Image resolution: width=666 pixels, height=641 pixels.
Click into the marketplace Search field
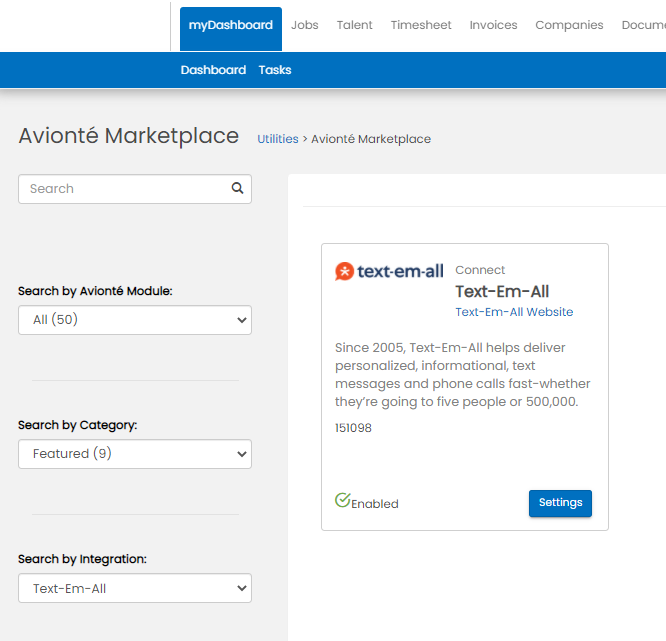(125, 189)
